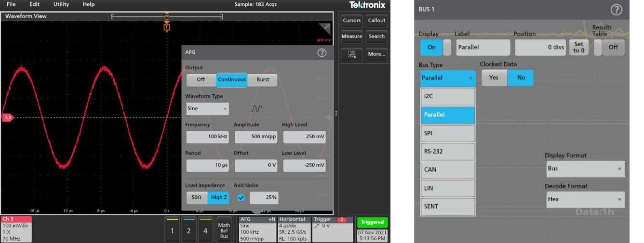Select Burst output mode
644x243 pixels.
(x=263, y=80)
